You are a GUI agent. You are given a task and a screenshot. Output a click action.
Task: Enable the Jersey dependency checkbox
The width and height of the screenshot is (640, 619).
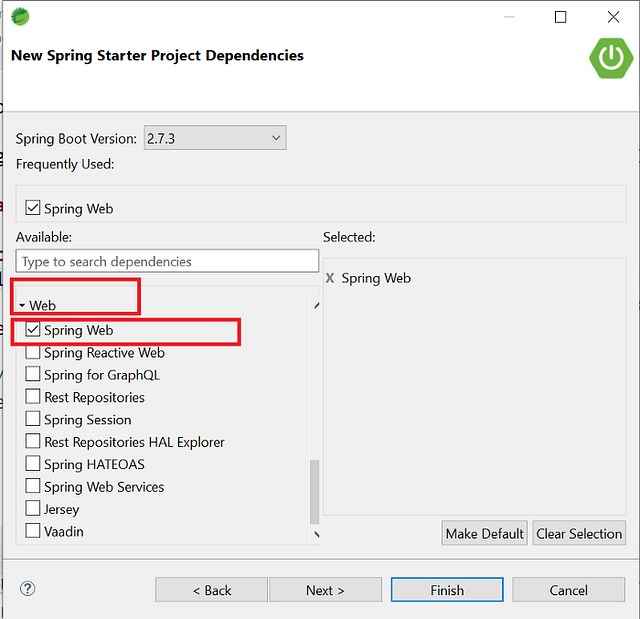coord(33,508)
